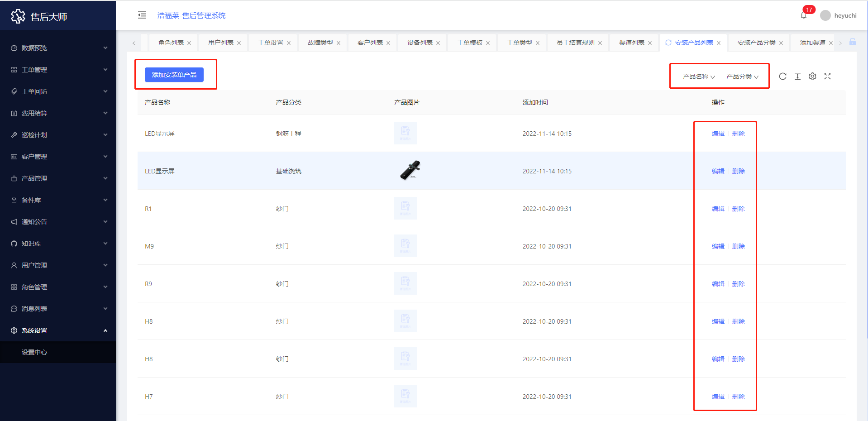
Task: Collapse sidebar with the hamburger menu icon
Action: point(142,15)
